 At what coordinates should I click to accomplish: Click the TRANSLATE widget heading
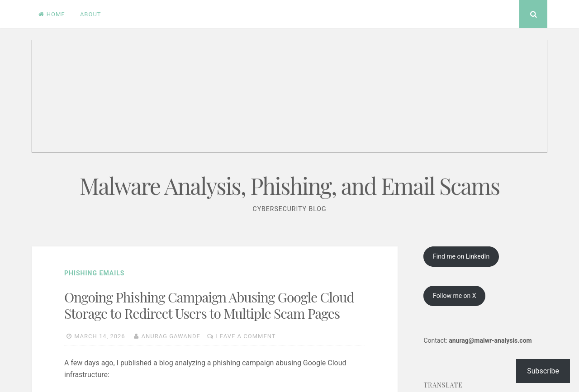[443, 385]
